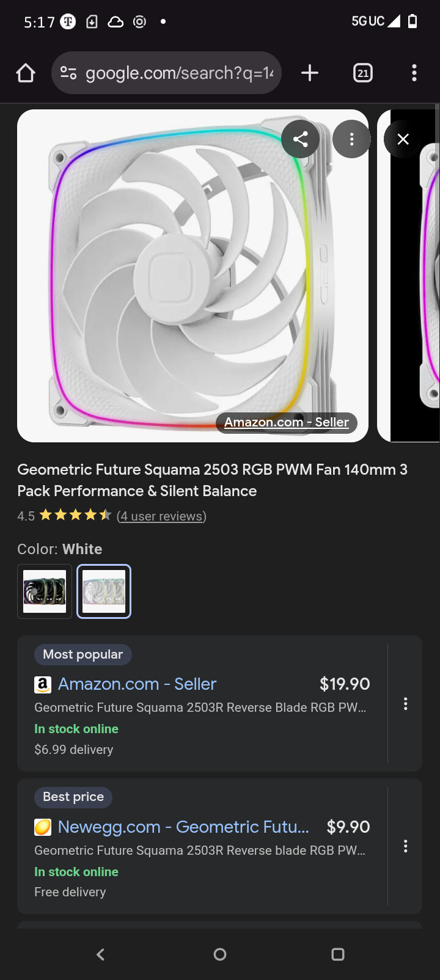The height and width of the screenshot is (980, 440).
Task: Close the product panel with X
Action: 403,139
